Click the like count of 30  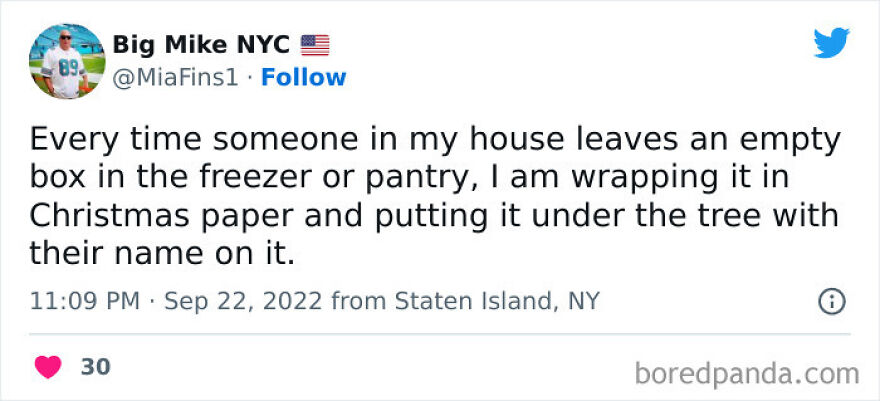click(95, 367)
